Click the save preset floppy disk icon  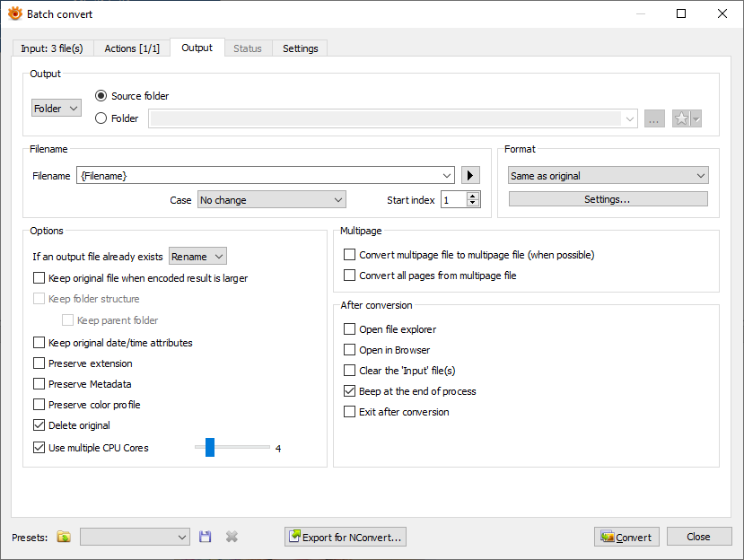206,537
